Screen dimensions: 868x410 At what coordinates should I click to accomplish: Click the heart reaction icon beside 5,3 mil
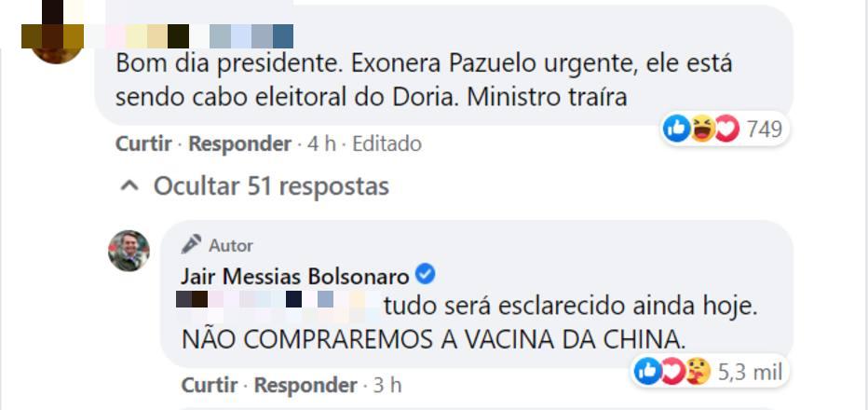pos(671,372)
